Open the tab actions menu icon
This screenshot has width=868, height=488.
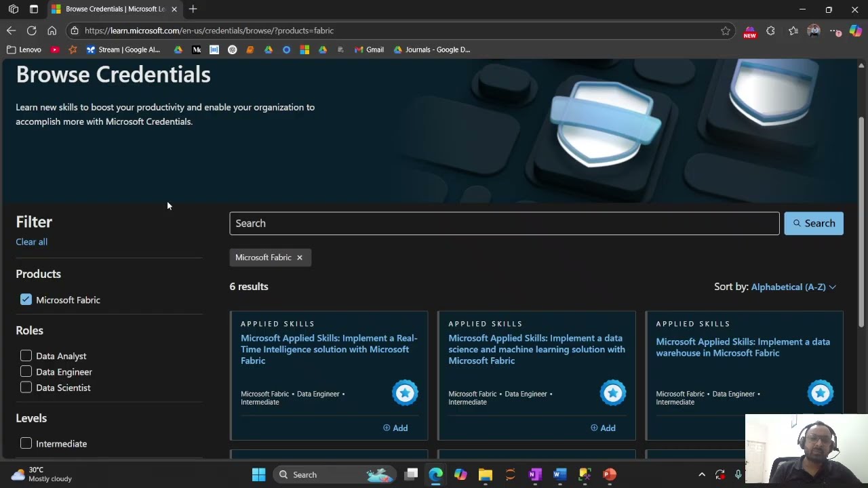(34, 9)
